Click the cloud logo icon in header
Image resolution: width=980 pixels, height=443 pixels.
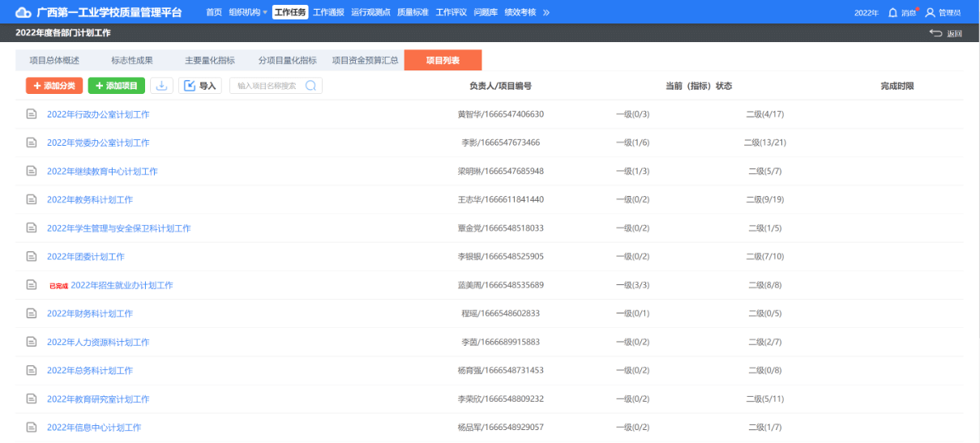[x=23, y=12]
